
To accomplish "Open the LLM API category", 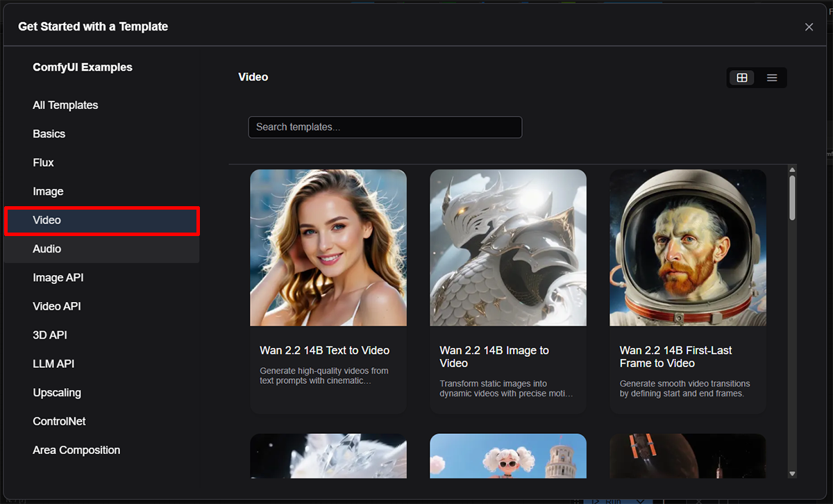I will tap(101, 364).
